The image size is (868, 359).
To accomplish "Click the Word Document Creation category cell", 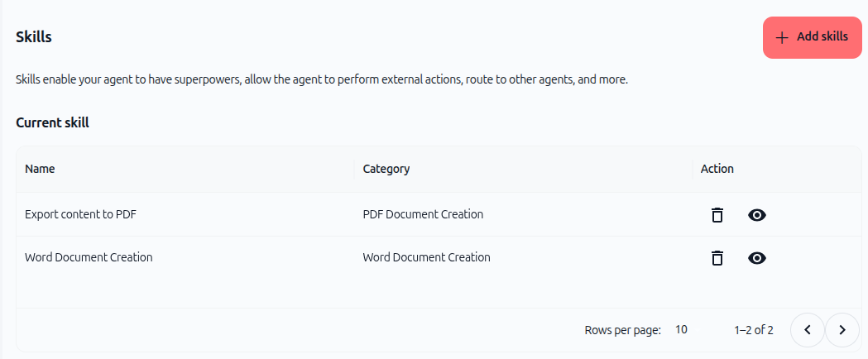I will [x=426, y=257].
